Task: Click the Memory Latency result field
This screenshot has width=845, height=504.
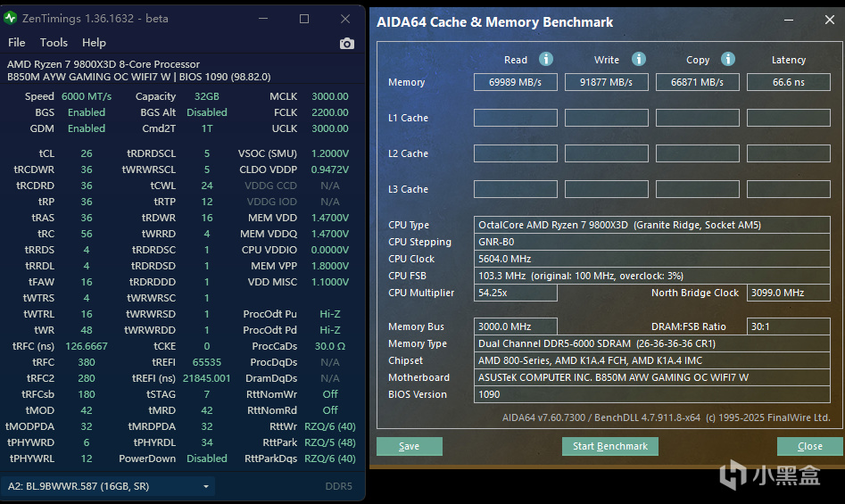Action: [x=788, y=82]
